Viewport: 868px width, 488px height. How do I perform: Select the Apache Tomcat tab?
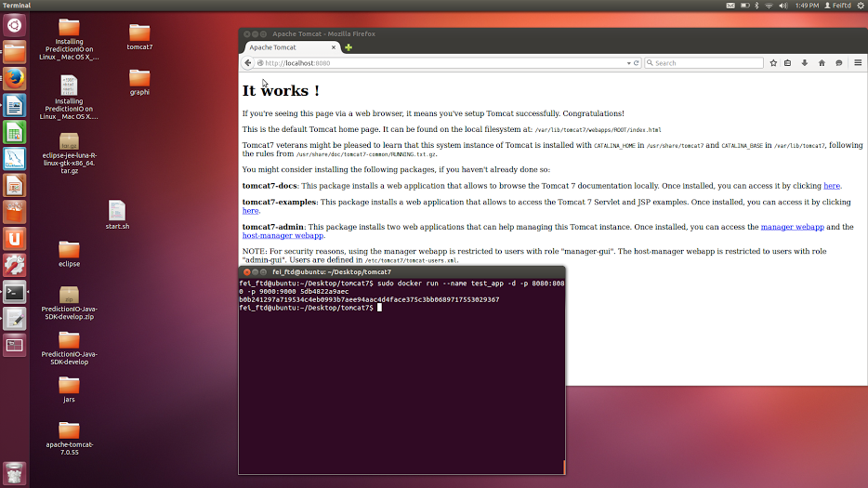292,47
